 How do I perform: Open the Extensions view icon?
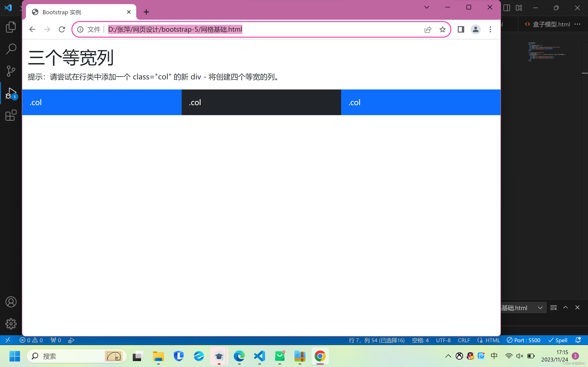coord(11,115)
